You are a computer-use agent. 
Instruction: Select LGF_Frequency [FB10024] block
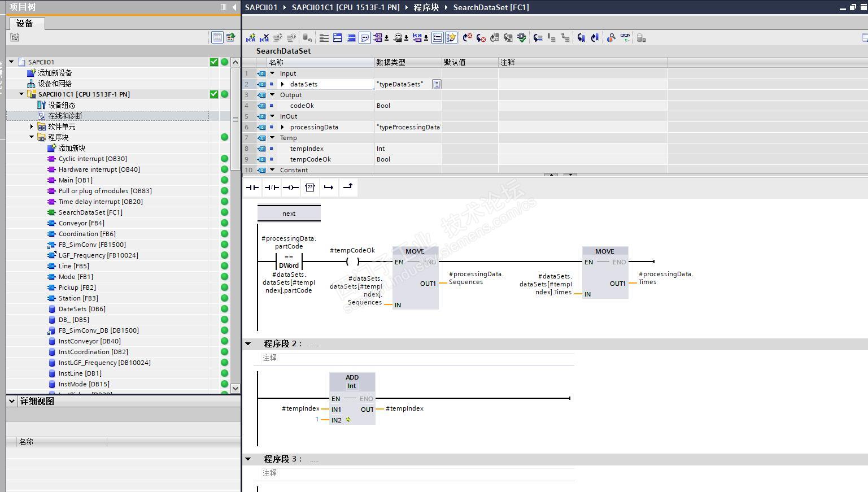pyautogui.click(x=98, y=255)
